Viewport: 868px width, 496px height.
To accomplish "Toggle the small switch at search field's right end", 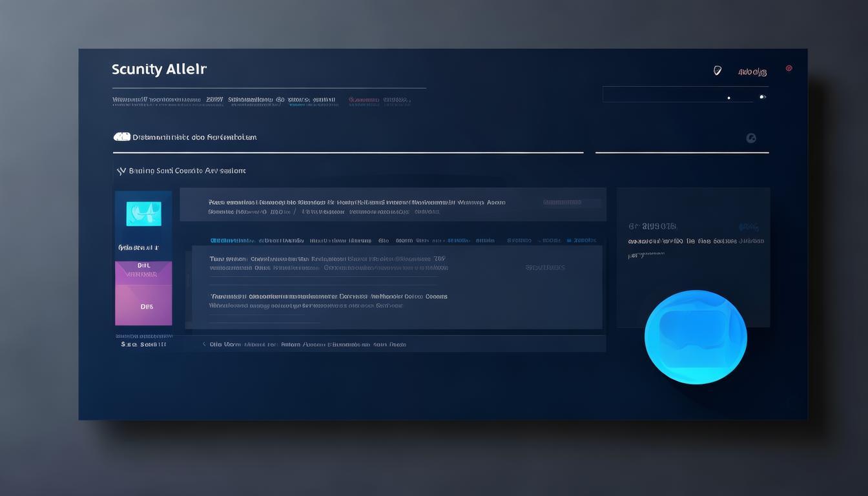I will point(762,97).
